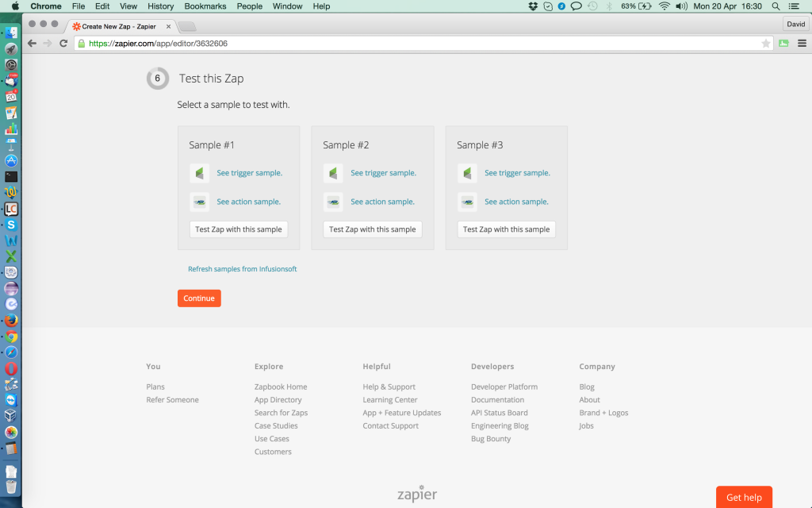Open LiveCode from the dock

pyautogui.click(x=11, y=209)
